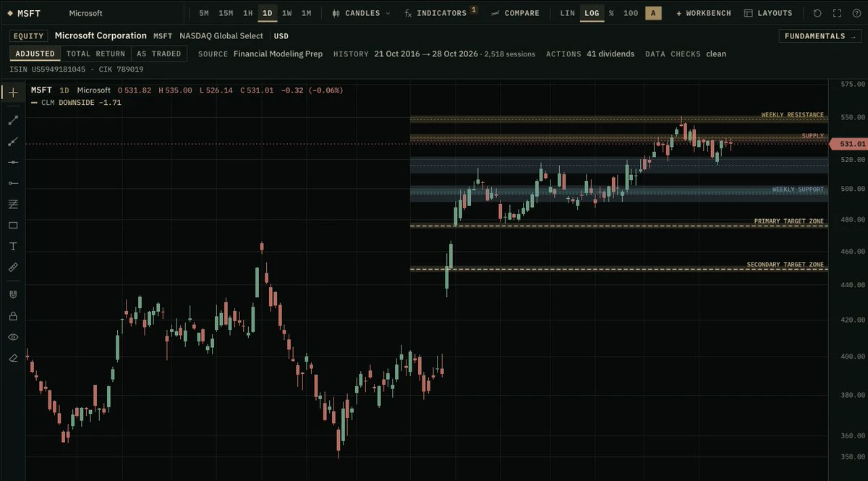Choose Total Return price mode

pyautogui.click(x=96, y=54)
